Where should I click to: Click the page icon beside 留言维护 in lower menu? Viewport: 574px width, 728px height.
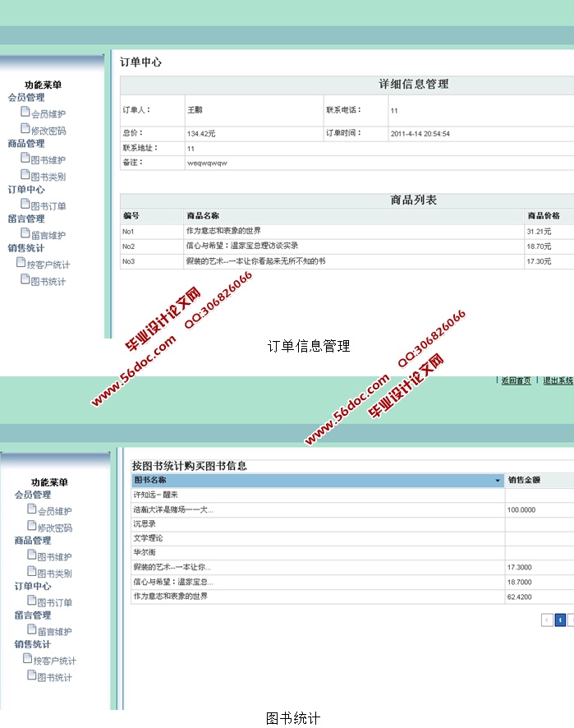tap(32, 630)
